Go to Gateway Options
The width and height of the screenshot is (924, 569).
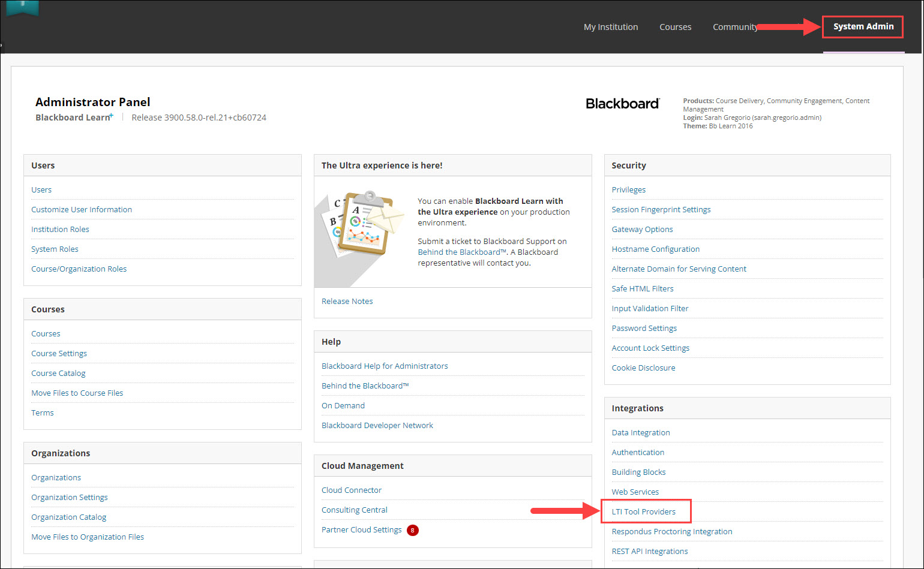coord(642,229)
